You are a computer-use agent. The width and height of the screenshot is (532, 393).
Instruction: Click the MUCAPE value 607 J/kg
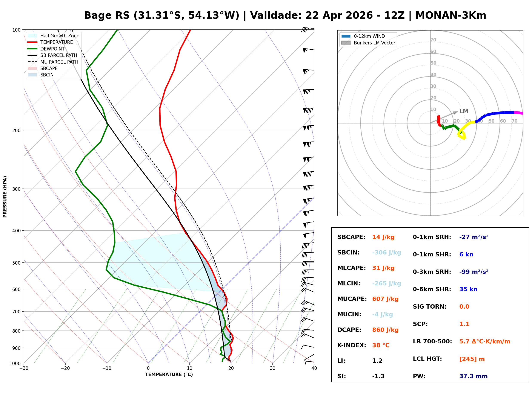coord(386,299)
